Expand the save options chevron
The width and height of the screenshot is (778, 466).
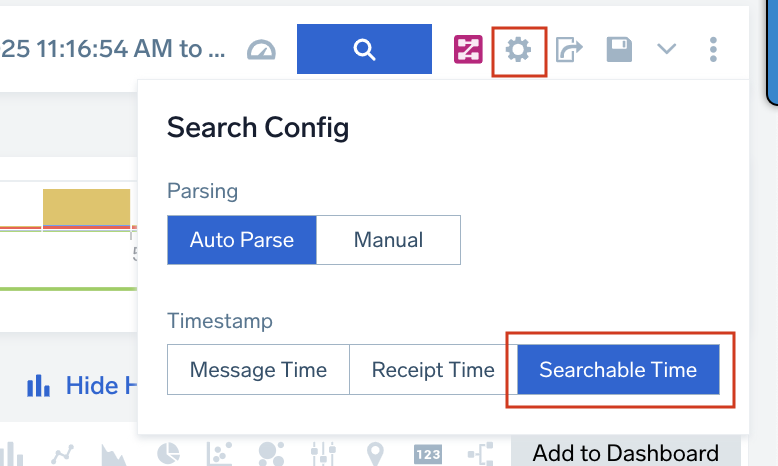[667, 48]
